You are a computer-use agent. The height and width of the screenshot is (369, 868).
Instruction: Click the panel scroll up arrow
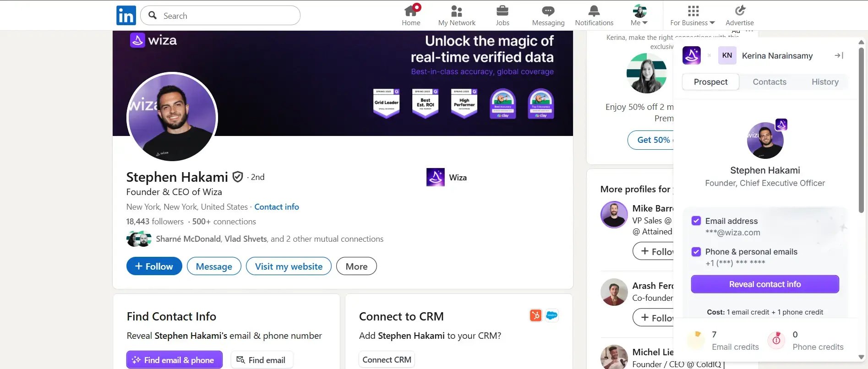[861, 42]
